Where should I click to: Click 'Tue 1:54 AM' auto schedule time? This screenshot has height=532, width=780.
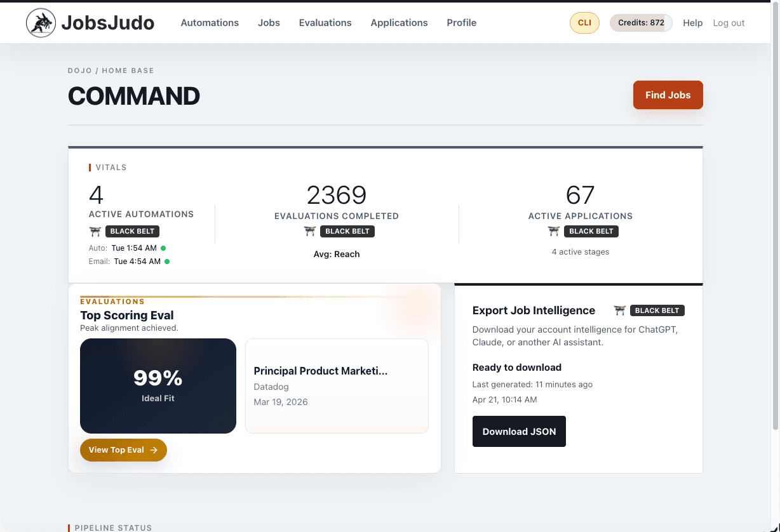click(x=134, y=248)
